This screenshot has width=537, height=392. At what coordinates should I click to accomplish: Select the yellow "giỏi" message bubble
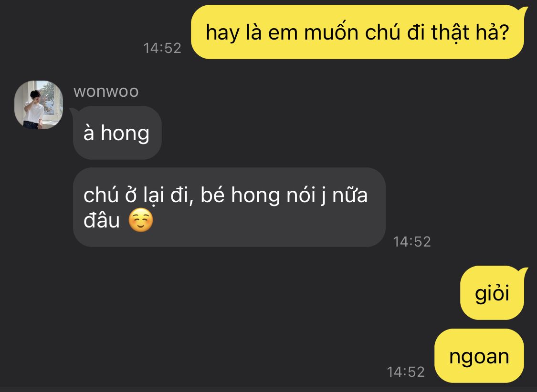point(493,293)
